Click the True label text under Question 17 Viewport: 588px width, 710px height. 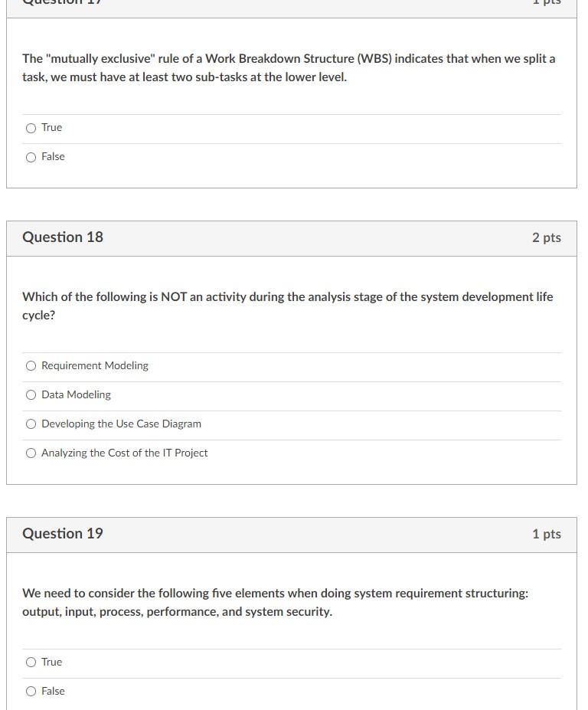pos(52,128)
